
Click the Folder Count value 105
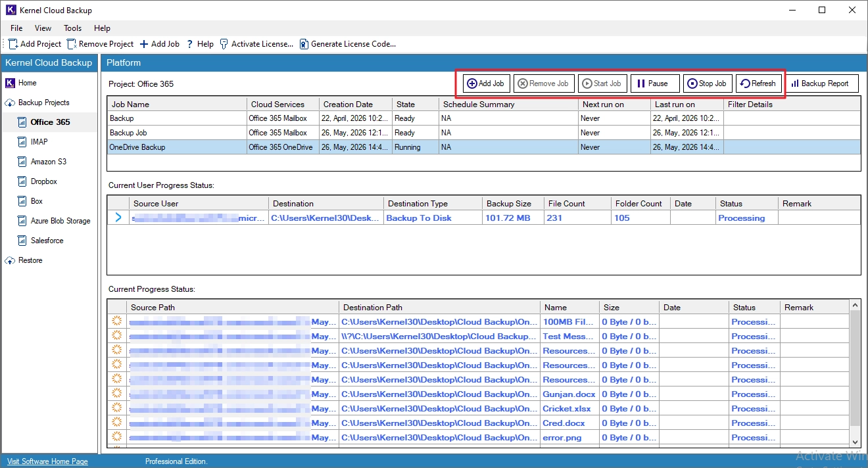coord(622,218)
